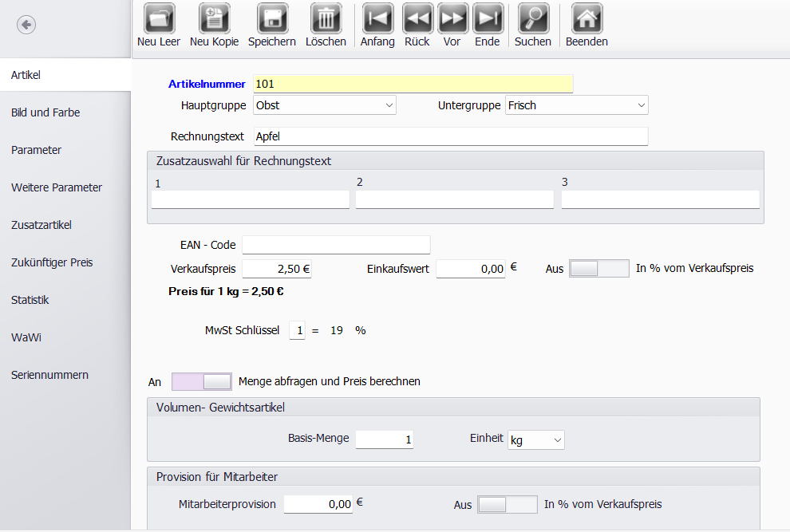The width and height of the screenshot is (790, 532).
Task: Exit via the Beenden home icon
Action: pos(587,19)
